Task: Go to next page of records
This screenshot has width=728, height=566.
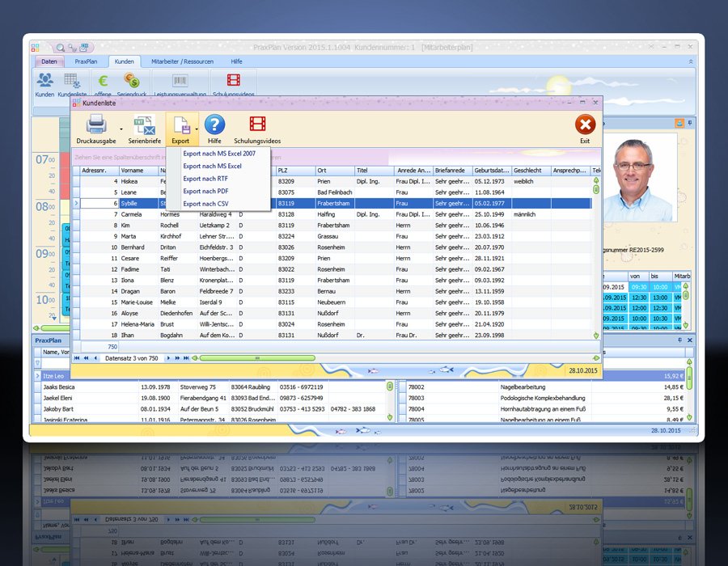Action: click(177, 358)
